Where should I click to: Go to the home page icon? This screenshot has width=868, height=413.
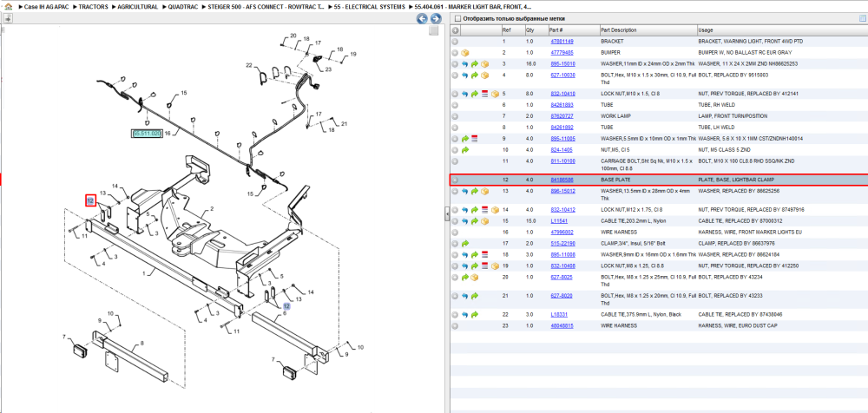point(8,7)
